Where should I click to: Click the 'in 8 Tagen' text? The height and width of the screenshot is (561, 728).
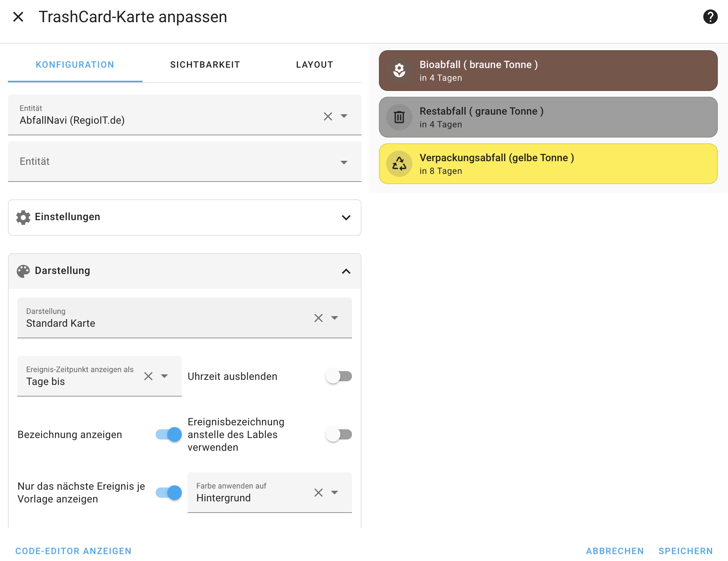tap(441, 171)
